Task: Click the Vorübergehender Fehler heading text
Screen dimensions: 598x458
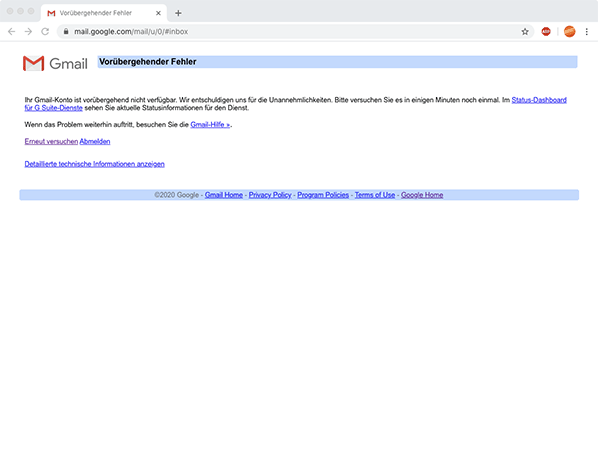Action: point(148,62)
